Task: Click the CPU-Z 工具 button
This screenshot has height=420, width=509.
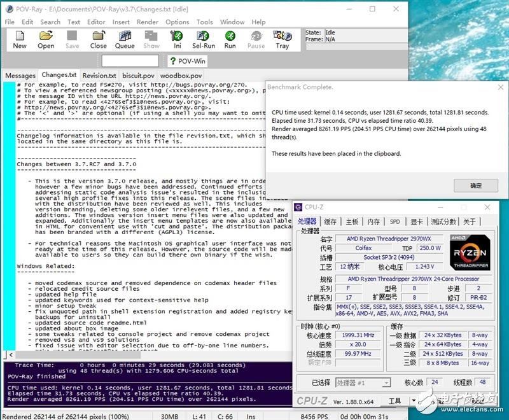Action: (395, 401)
